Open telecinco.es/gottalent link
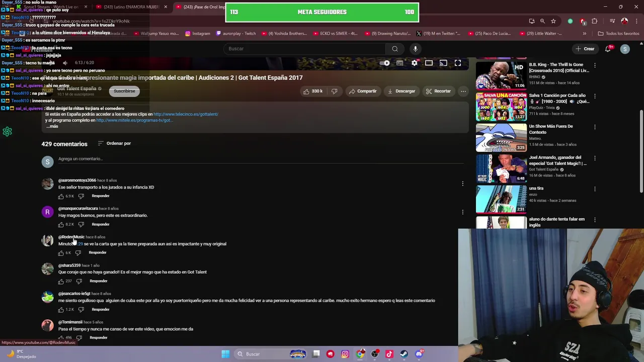This screenshot has height=362, width=644. pos(186,114)
